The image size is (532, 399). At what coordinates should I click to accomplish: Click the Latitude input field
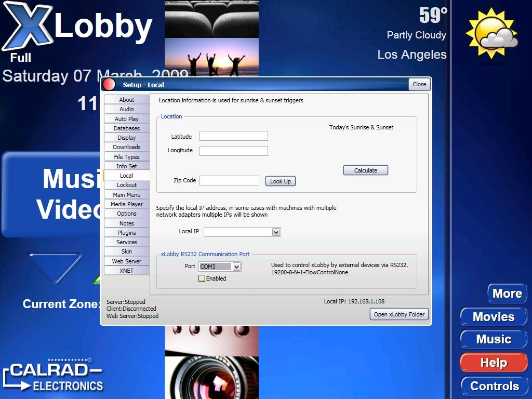coord(234,136)
